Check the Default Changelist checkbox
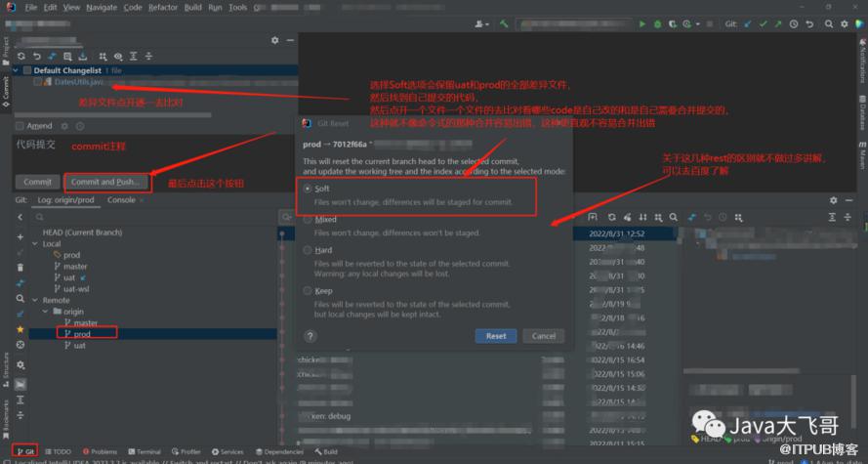This screenshot has width=868, height=464. [26, 70]
